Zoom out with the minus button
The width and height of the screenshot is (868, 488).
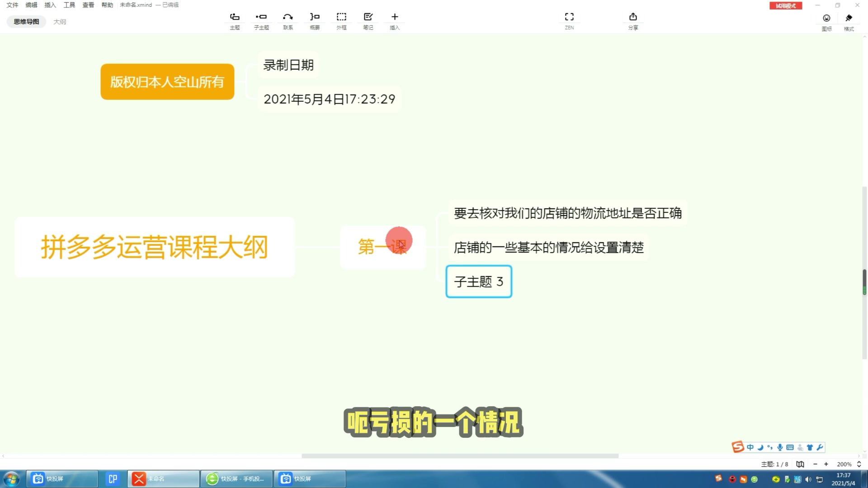[x=815, y=464]
